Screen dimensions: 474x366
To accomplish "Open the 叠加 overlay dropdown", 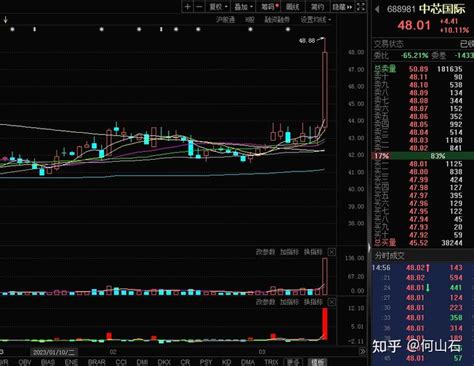I will [244, 7].
